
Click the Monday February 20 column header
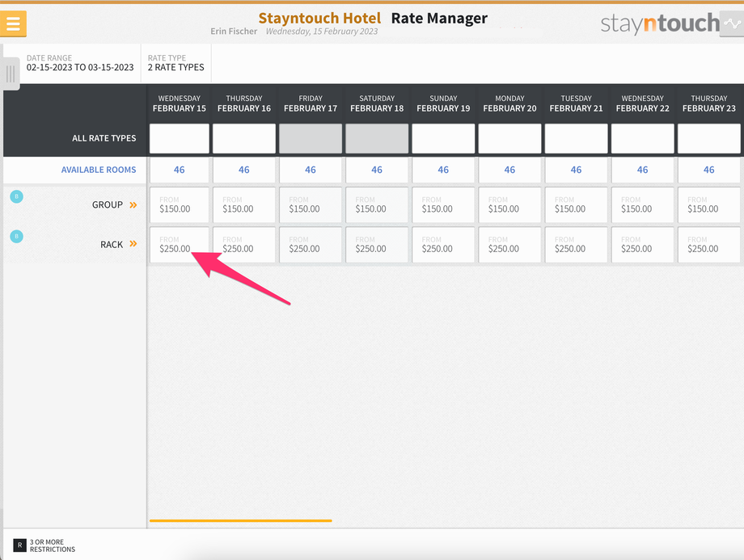tap(509, 103)
